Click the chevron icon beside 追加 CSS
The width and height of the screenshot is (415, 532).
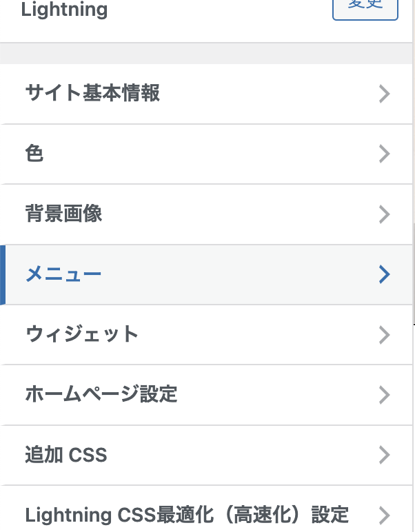click(385, 455)
